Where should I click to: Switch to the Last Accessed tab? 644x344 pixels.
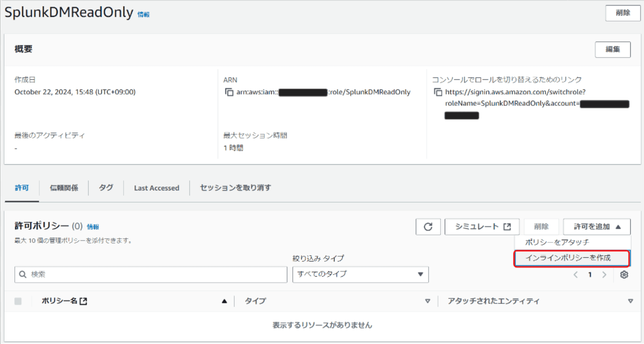(x=156, y=188)
